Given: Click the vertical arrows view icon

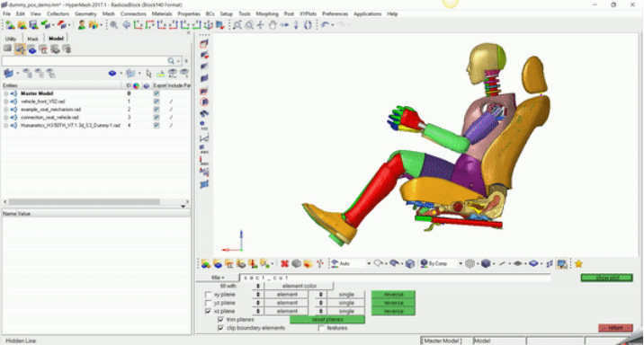Looking at the screenshot, I should [296, 25].
